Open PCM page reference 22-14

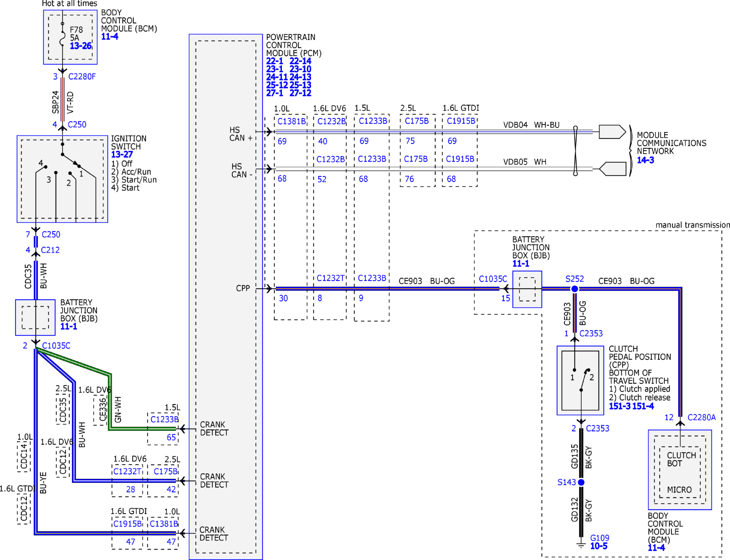[300, 61]
